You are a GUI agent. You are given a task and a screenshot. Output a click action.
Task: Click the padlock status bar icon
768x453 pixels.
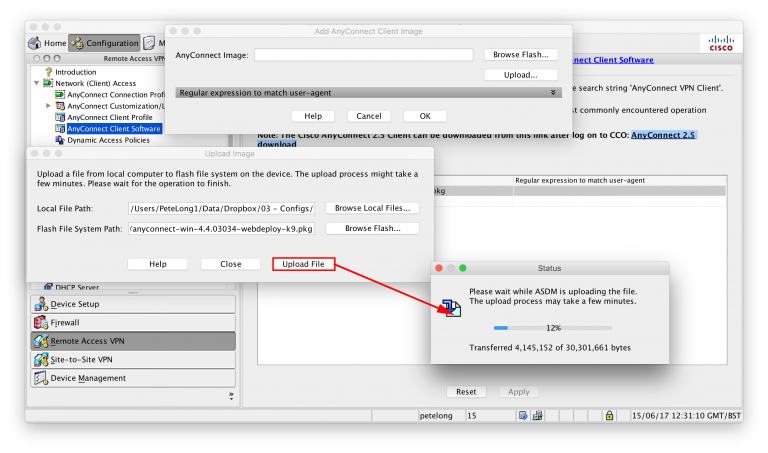tap(609, 416)
